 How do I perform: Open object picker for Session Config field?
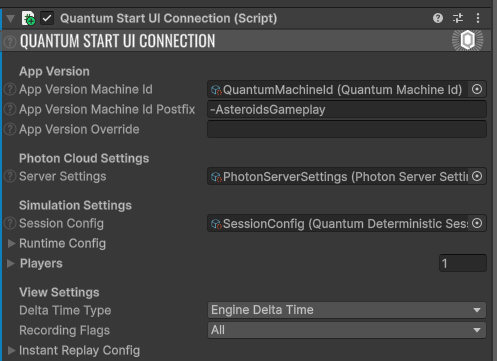pyautogui.click(x=477, y=223)
